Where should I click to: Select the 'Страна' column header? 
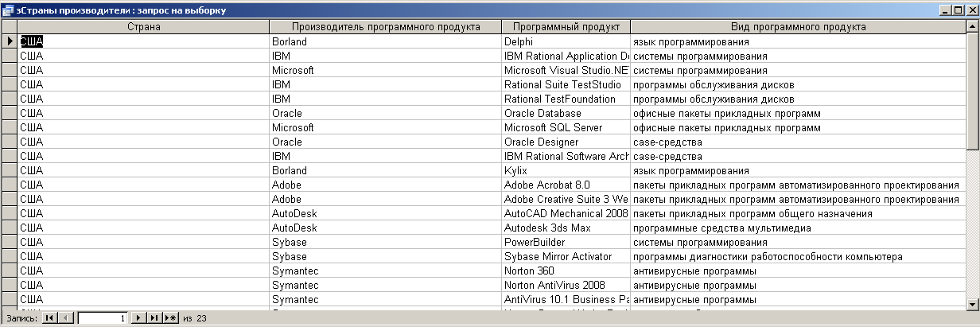click(144, 27)
